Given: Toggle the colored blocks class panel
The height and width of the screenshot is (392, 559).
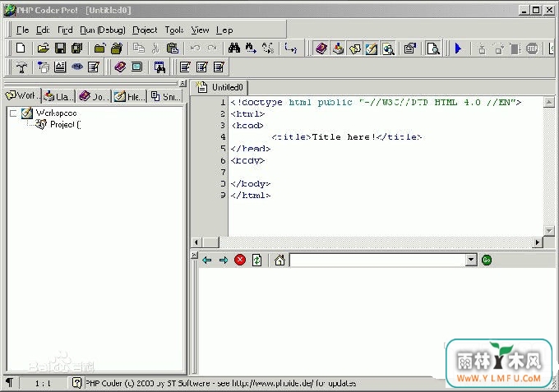Looking at the screenshot, I should pos(338,48).
